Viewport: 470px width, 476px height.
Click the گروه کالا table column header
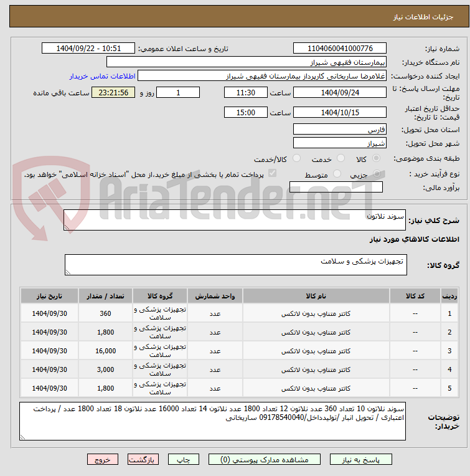coord(160,296)
